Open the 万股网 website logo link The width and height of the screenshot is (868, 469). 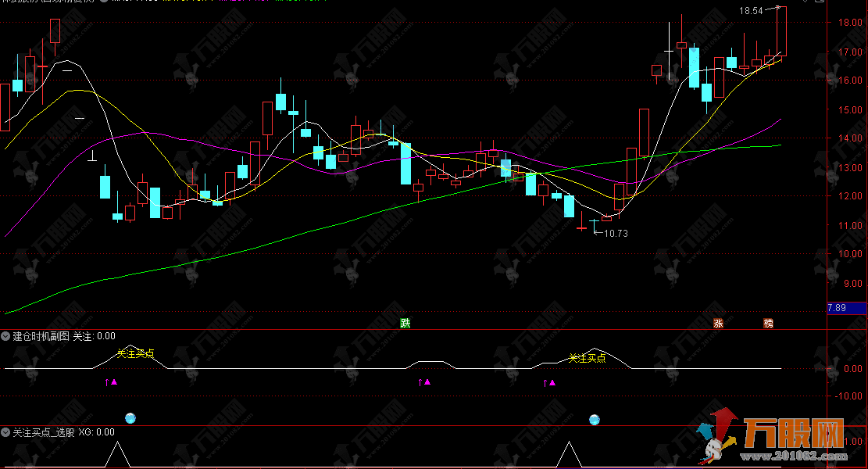(x=772, y=438)
